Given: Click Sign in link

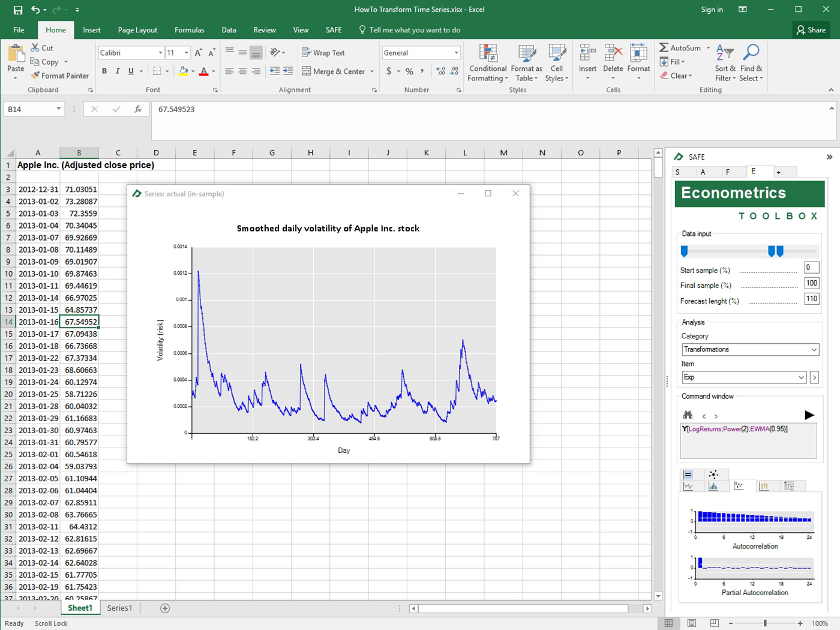Looking at the screenshot, I should pos(712,10).
